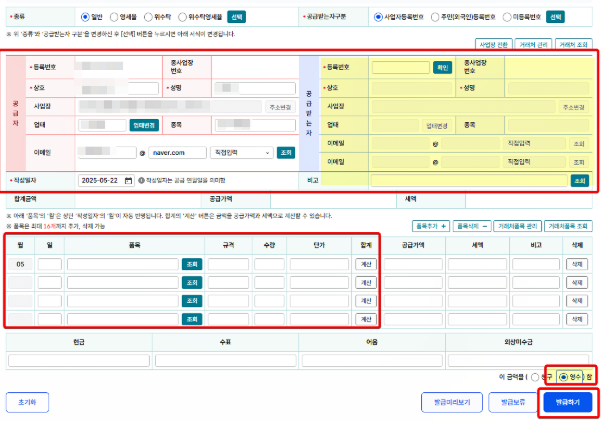Select the 영세율 invoice type radio

[114, 17]
